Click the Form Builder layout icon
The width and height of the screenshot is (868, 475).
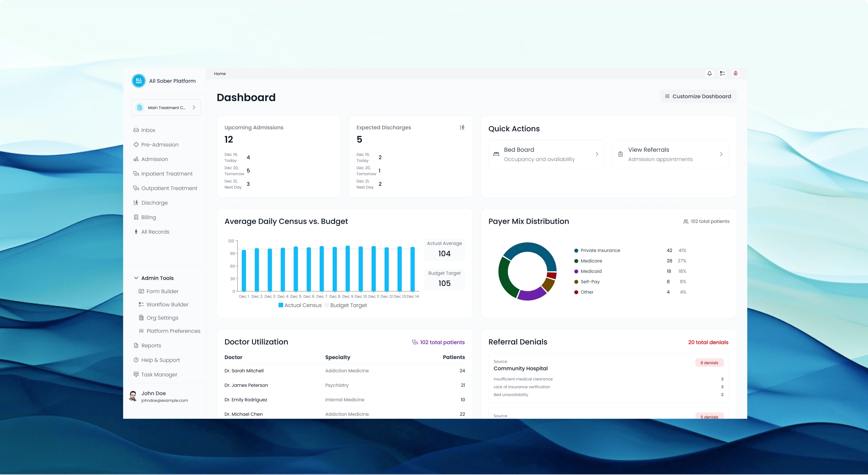click(x=141, y=291)
